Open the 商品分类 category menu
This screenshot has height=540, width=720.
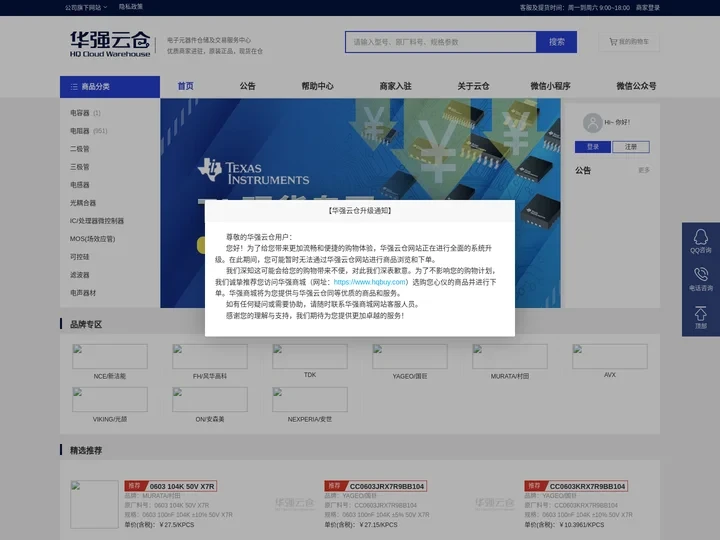tap(110, 87)
